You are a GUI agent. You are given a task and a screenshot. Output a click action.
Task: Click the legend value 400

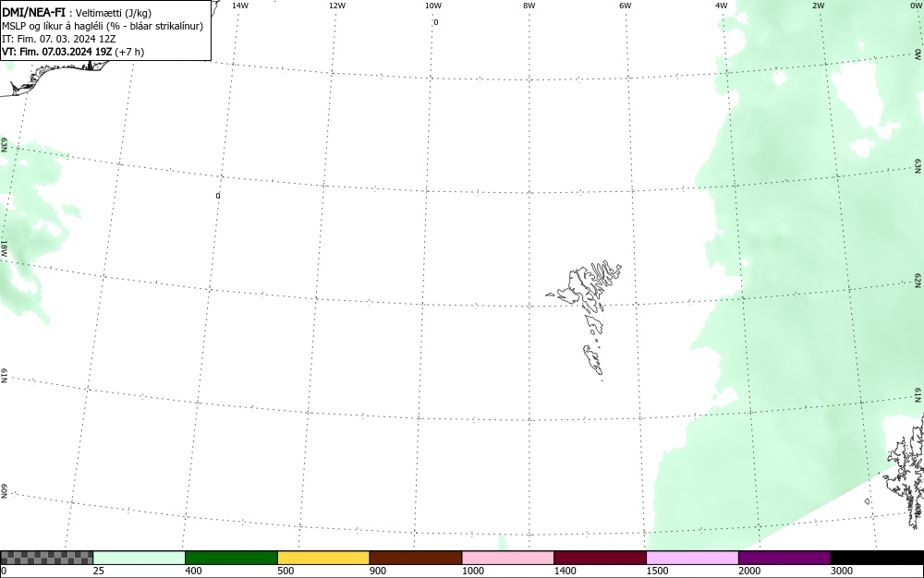tap(193, 571)
